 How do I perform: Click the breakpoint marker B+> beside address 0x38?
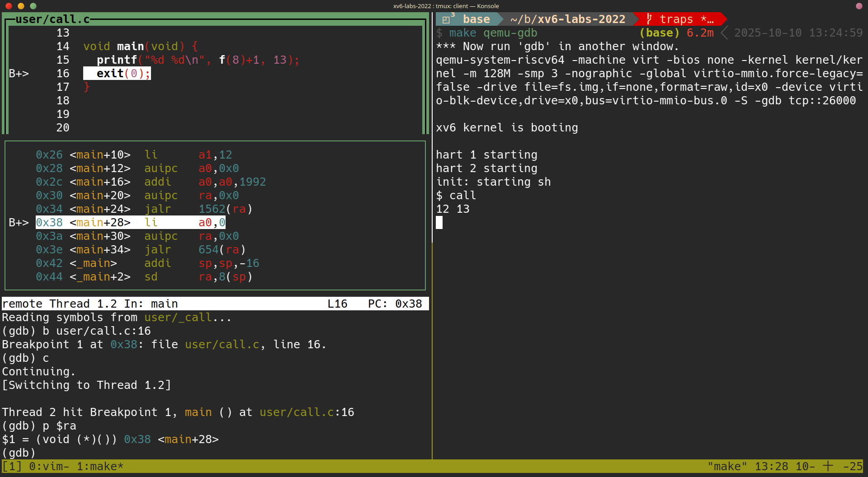click(19, 222)
